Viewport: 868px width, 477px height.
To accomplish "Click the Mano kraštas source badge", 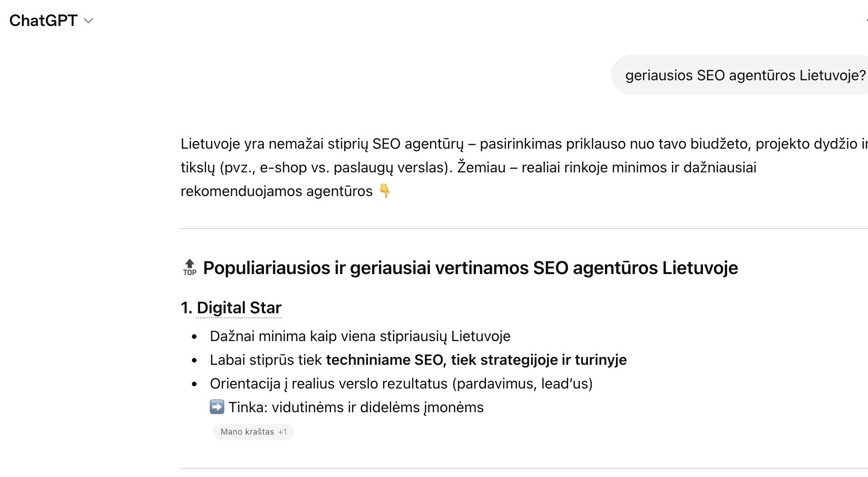I will 249,431.
